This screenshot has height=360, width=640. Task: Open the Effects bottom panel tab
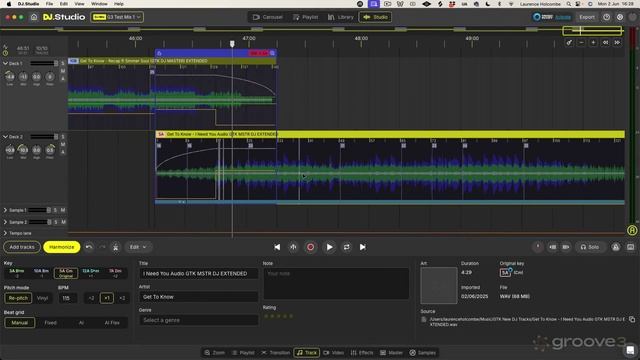[362, 353]
